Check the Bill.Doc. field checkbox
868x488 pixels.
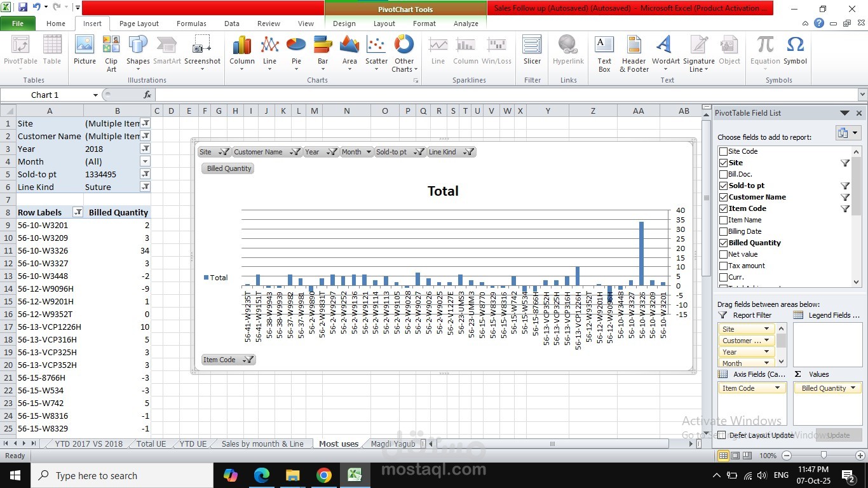[723, 174]
